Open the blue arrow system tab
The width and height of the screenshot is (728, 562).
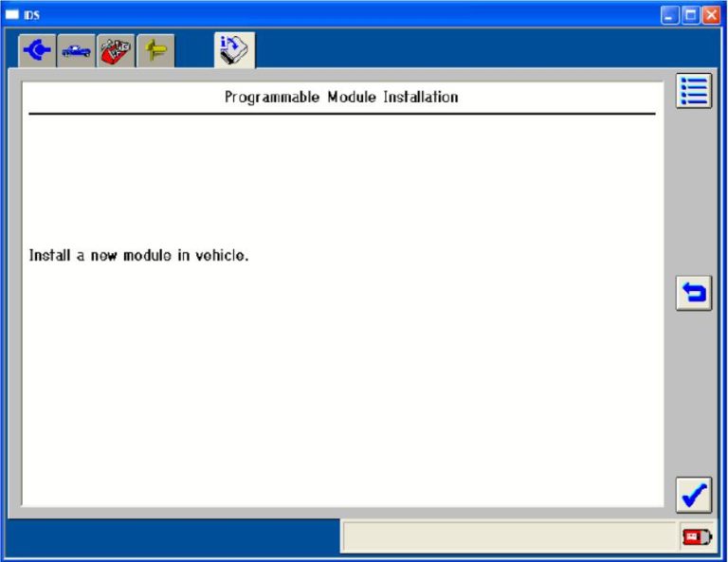coord(37,50)
